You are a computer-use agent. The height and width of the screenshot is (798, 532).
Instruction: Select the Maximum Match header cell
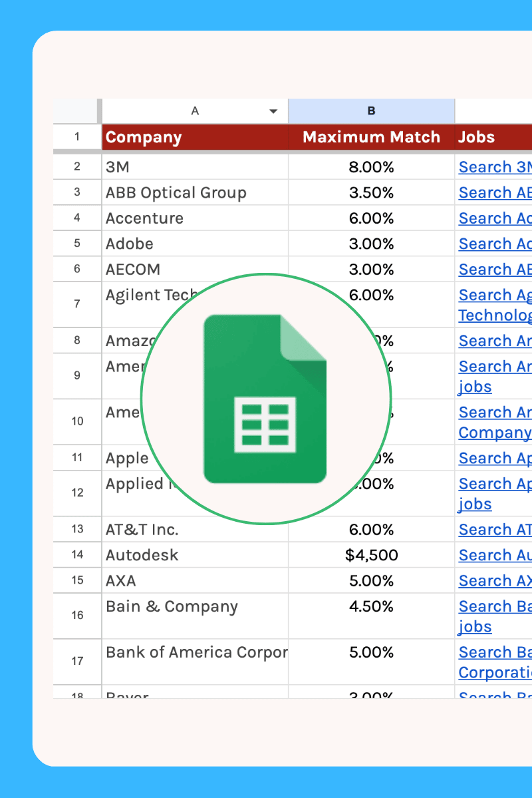(x=371, y=137)
